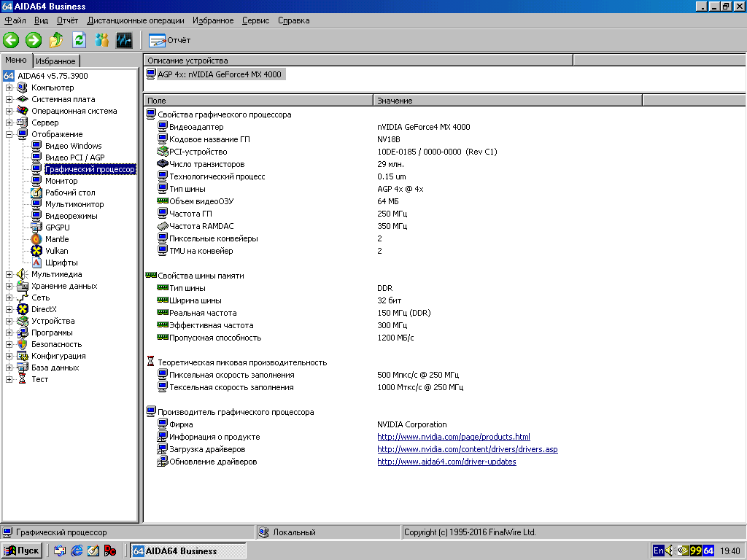Click the users toolbar icon
Screen dimensions: 747x560
(x=100, y=40)
